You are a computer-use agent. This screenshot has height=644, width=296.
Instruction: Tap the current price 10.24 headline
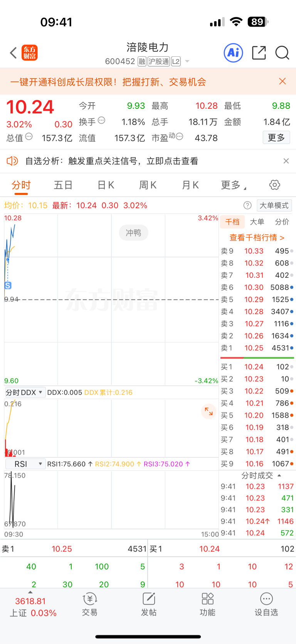point(30,107)
